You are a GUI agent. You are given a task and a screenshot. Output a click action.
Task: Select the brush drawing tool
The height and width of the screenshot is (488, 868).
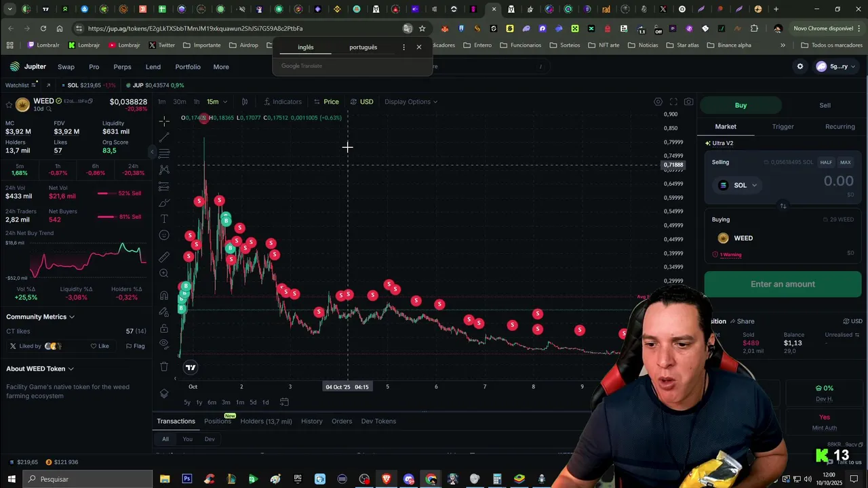(x=164, y=203)
